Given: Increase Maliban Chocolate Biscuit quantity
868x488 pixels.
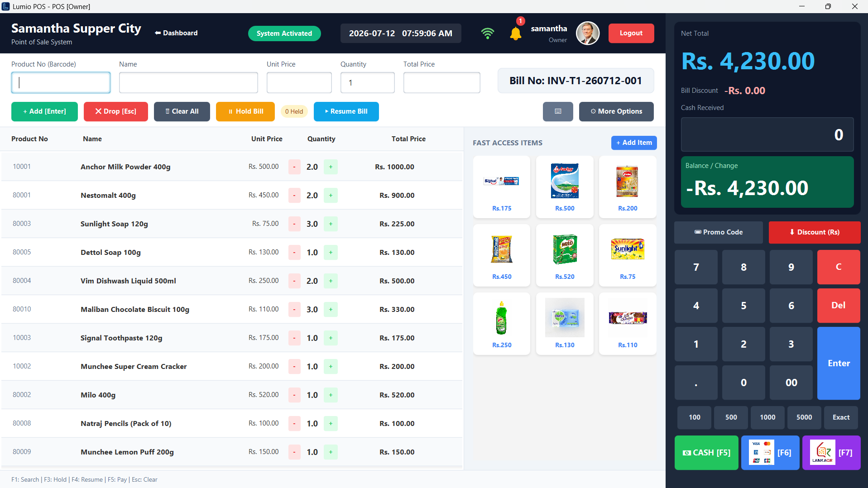Looking at the screenshot, I should (331, 310).
